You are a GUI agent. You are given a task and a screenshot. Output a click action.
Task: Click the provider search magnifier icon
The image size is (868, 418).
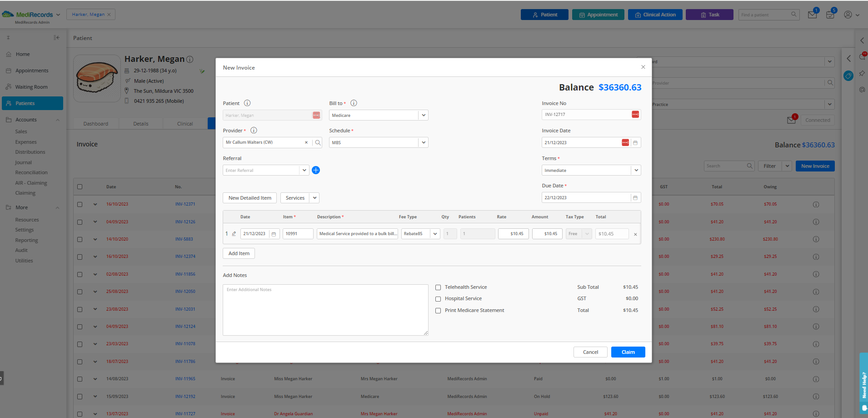point(318,143)
